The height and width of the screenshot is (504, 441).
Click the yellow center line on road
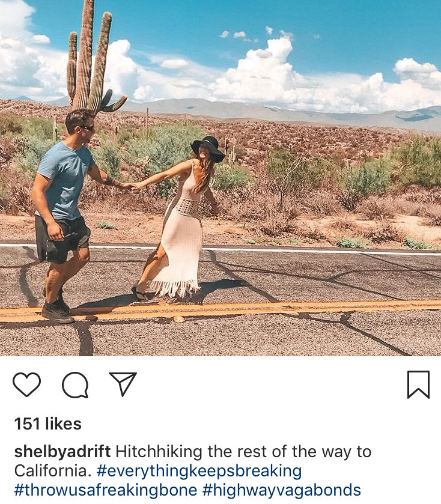tap(221, 310)
